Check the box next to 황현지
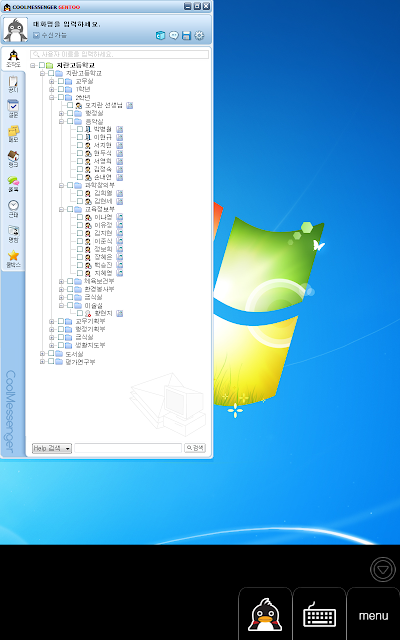 tap(80, 313)
